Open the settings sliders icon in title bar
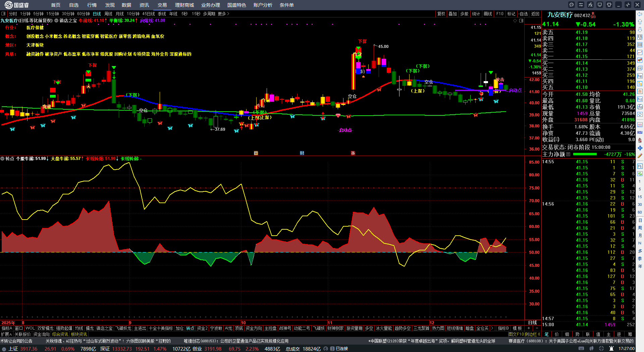The image size is (644, 352). pos(581,5)
